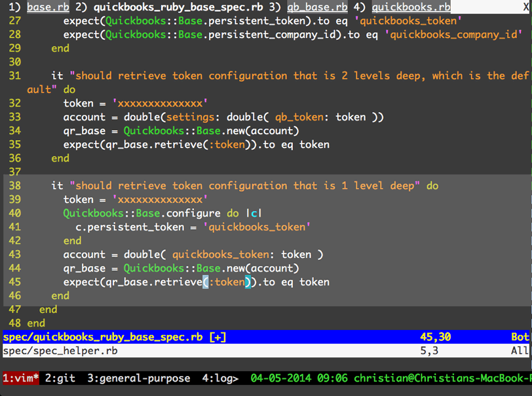Click 'expect' at start of line 45
This screenshot has height=396, width=532.
[81, 281]
